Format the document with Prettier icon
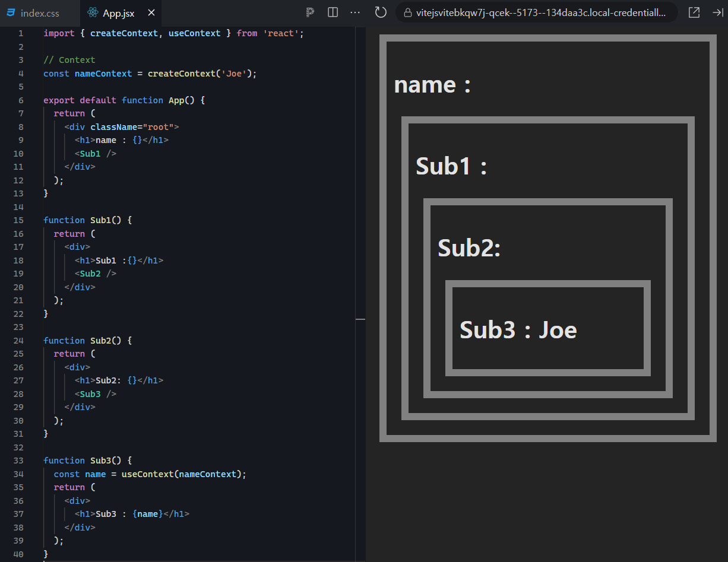Viewport: 728px width, 562px height. coord(310,12)
